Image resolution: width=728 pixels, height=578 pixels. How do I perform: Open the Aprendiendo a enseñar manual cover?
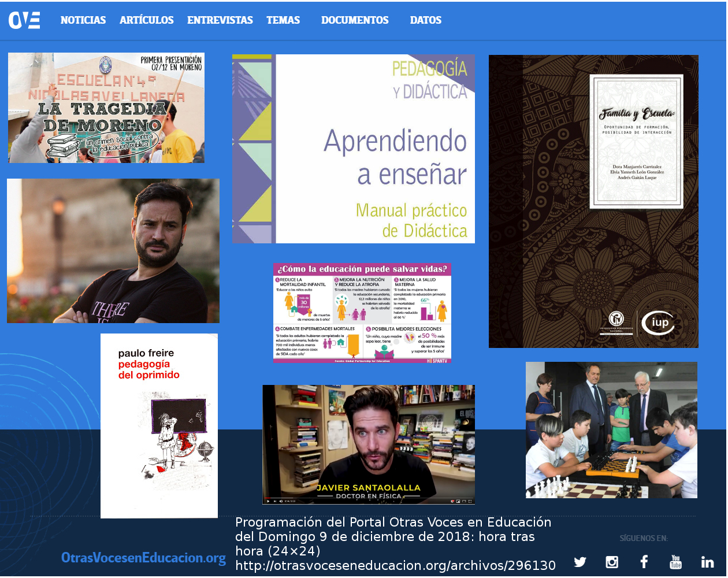pos(354,149)
